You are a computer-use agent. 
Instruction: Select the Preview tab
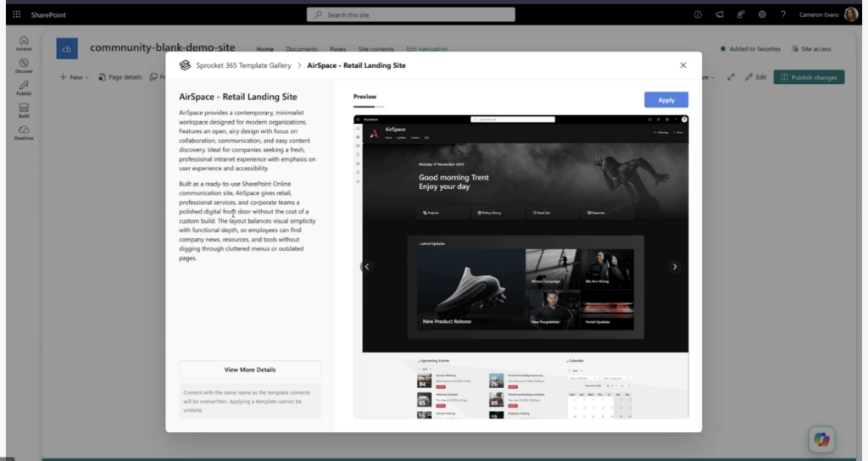pyautogui.click(x=364, y=97)
